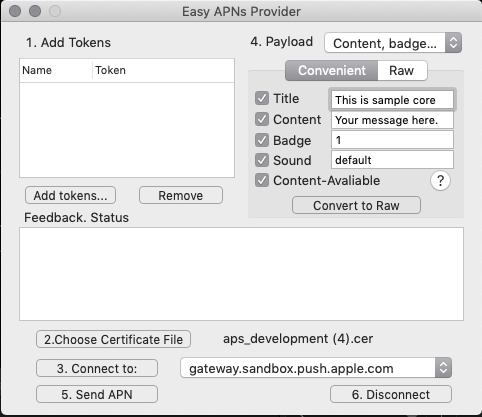
Task: Select the Convenient payload tab
Action: pyautogui.click(x=332, y=70)
